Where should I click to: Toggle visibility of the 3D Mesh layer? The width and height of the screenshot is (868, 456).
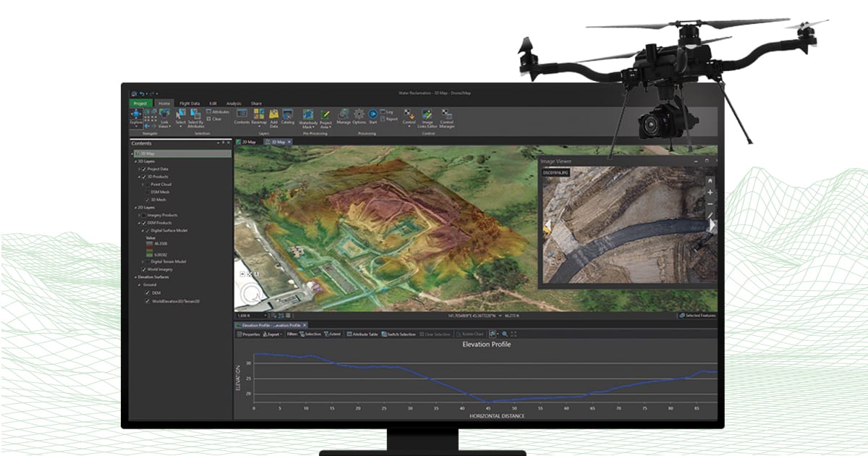click(147, 199)
